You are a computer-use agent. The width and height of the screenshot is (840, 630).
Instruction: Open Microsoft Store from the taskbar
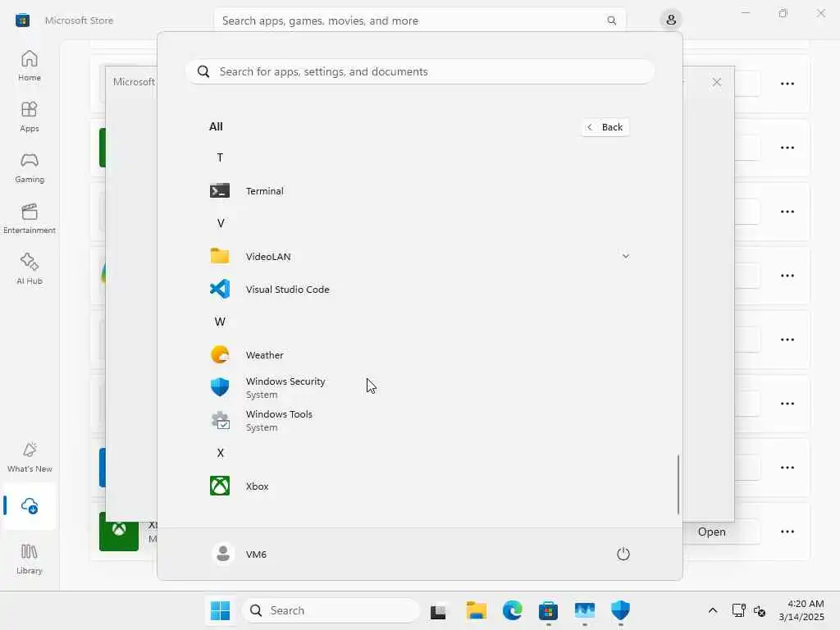[x=548, y=610]
